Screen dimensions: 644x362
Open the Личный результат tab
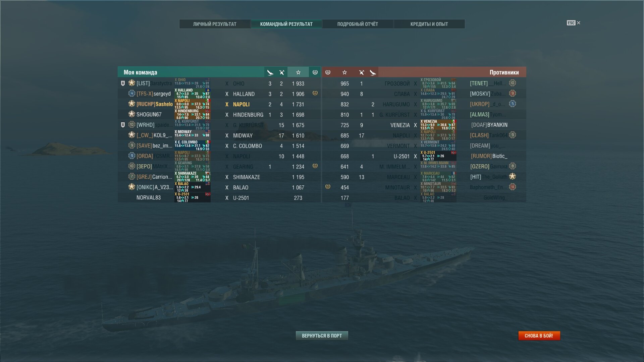point(215,24)
